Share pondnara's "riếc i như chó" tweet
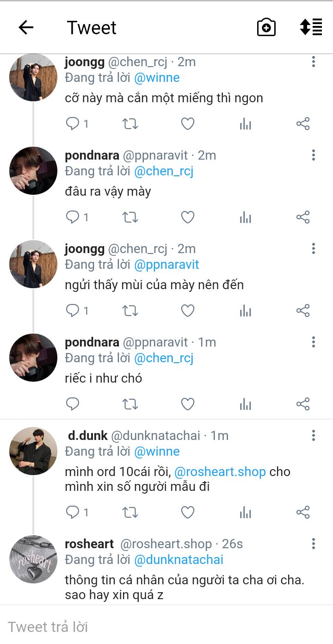 tap(303, 404)
